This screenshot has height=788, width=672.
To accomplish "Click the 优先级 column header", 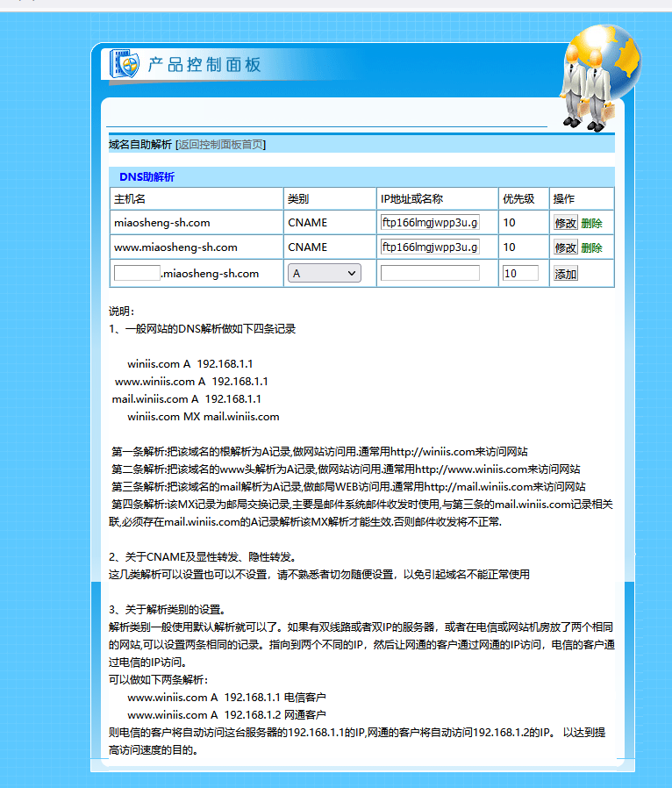I will [518, 199].
